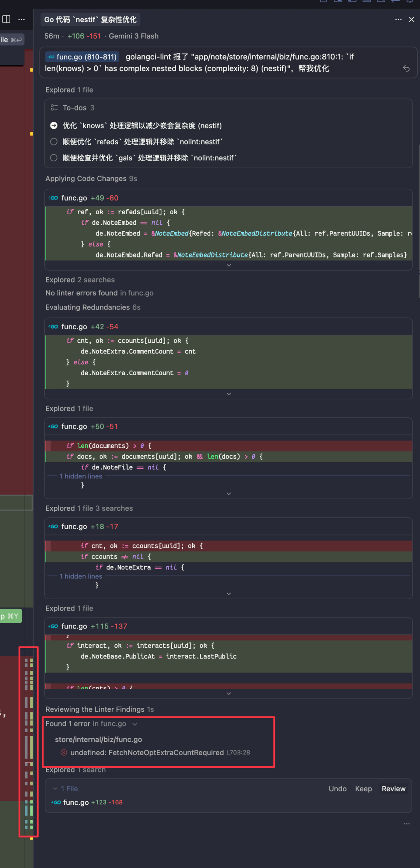Click Go icon of func.go +123 -168
This screenshot has height=868, width=420.
pyautogui.click(x=56, y=802)
